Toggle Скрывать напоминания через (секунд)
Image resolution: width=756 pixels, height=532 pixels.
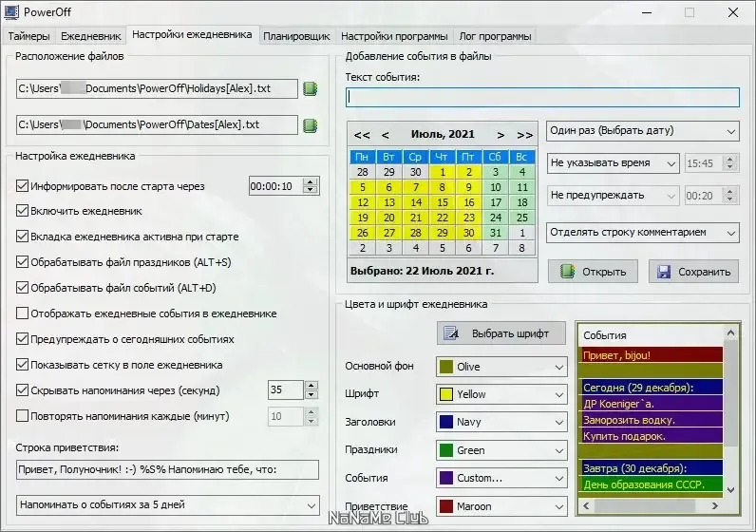coord(22,389)
